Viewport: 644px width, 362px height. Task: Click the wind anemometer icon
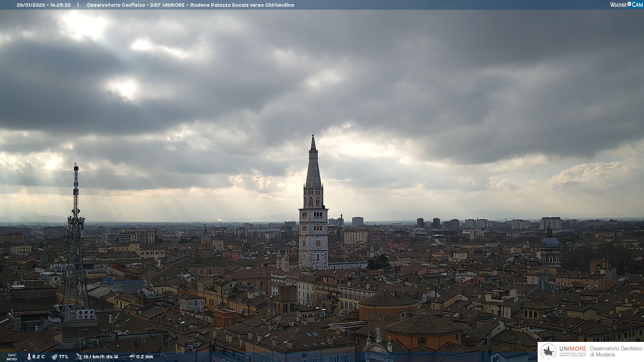click(79, 357)
